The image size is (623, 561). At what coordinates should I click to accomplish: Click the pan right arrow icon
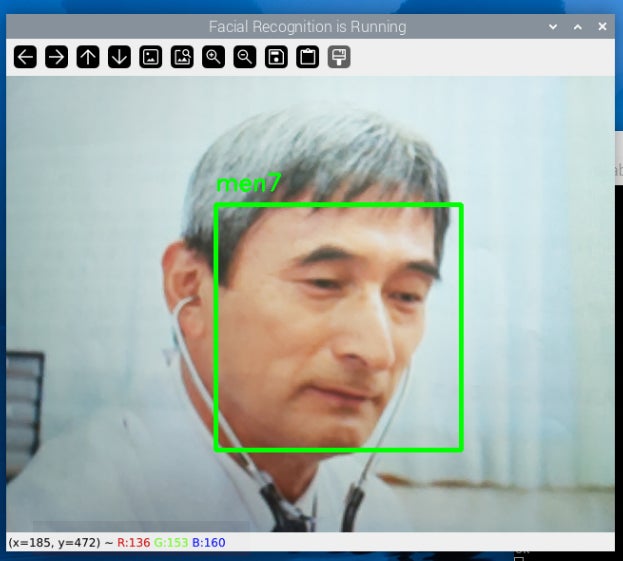tap(57, 57)
